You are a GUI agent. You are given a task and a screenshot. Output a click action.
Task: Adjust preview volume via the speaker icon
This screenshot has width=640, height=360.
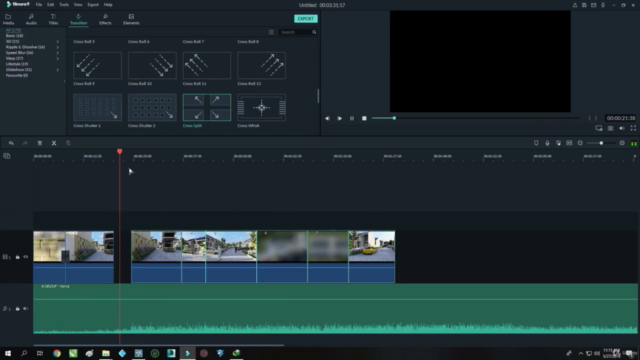(x=622, y=128)
